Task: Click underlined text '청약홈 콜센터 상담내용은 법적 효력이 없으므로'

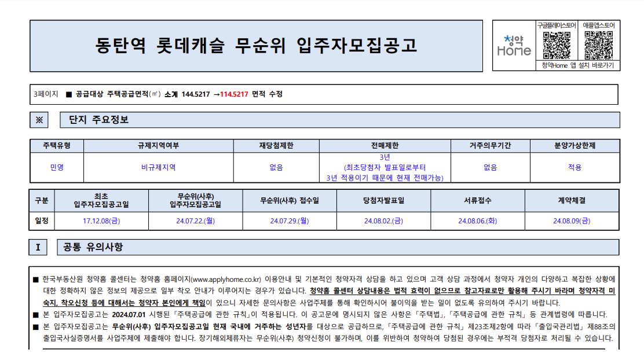Action: click(x=386, y=291)
